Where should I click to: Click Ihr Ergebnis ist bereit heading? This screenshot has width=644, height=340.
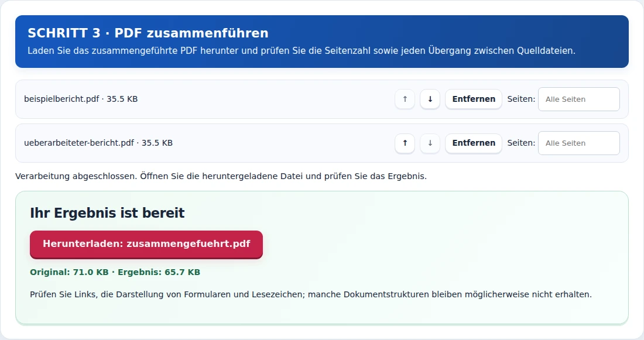pos(107,212)
